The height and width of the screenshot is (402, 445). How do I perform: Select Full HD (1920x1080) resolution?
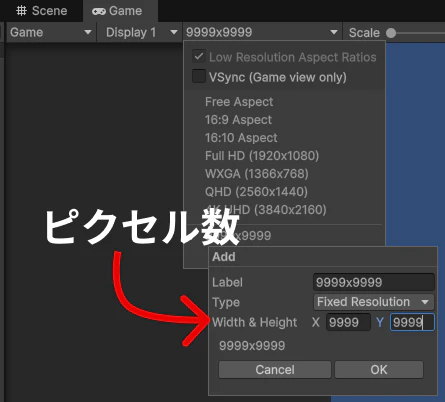click(262, 156)
